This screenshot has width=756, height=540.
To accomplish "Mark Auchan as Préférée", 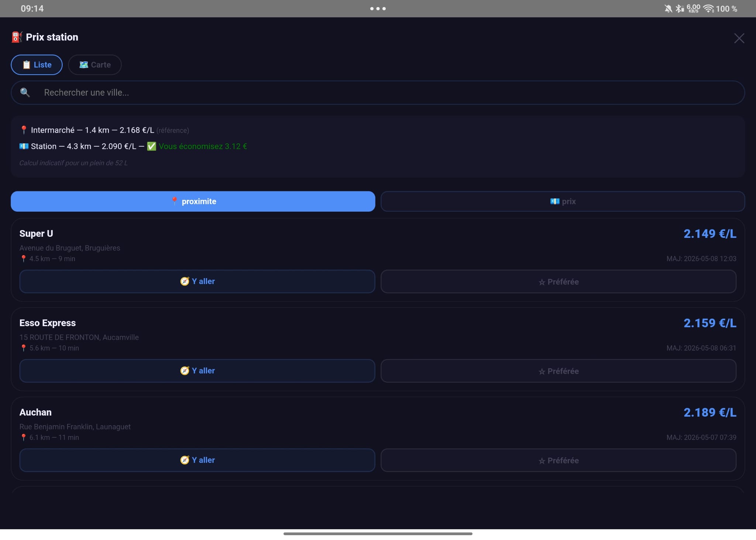I will pyautogui.click(x=559, y=460).
